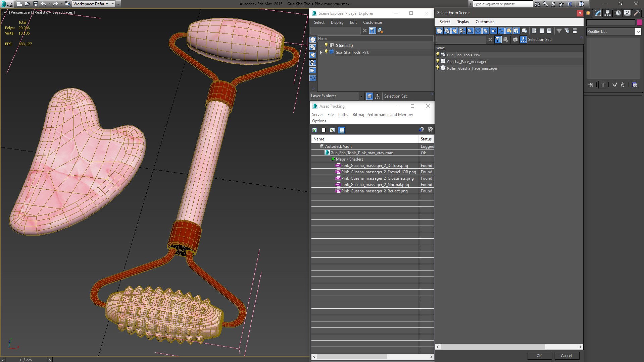The height and width of the screenshot is (362, 644).
Task: Click Pin Stack icon below modifier stack
Action: point(591,85)
